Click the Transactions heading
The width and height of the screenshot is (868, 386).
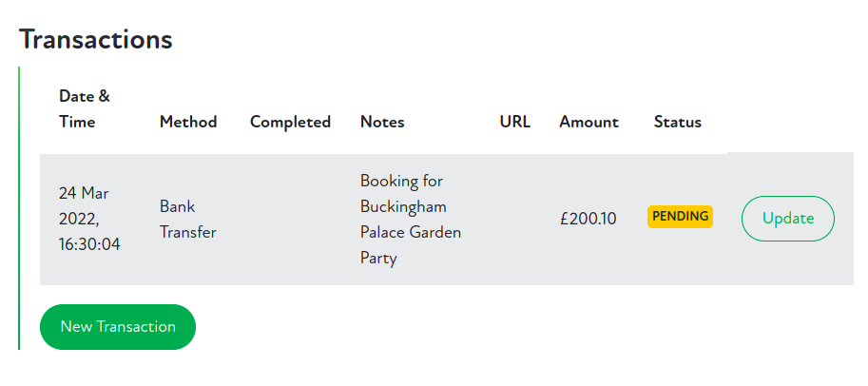coord(95,39)
